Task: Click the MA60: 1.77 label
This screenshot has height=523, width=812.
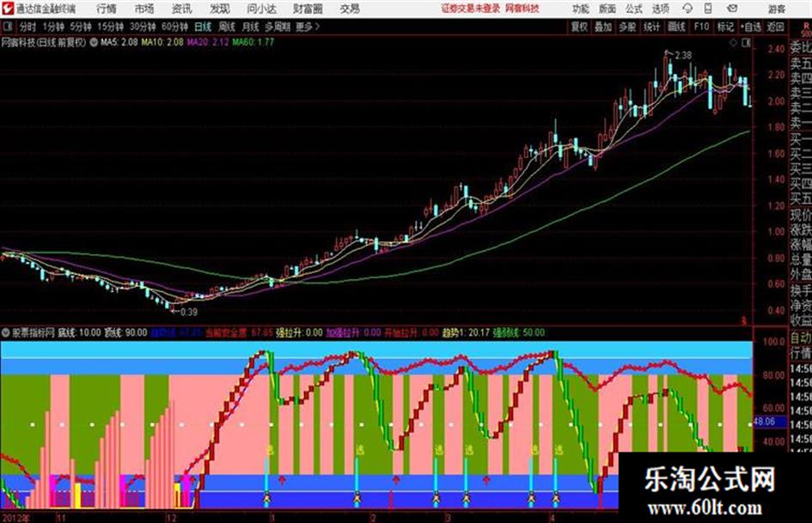Action: 253,42
